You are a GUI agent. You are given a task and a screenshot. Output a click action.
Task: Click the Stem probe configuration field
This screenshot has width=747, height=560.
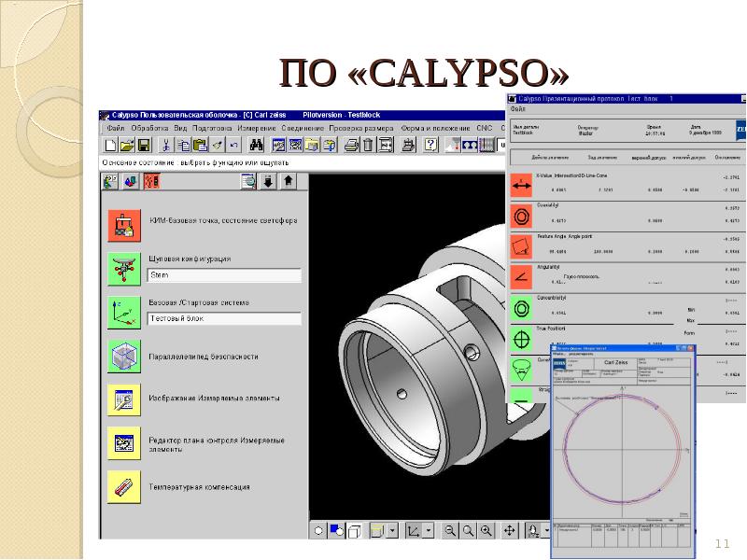pos(224,275)
